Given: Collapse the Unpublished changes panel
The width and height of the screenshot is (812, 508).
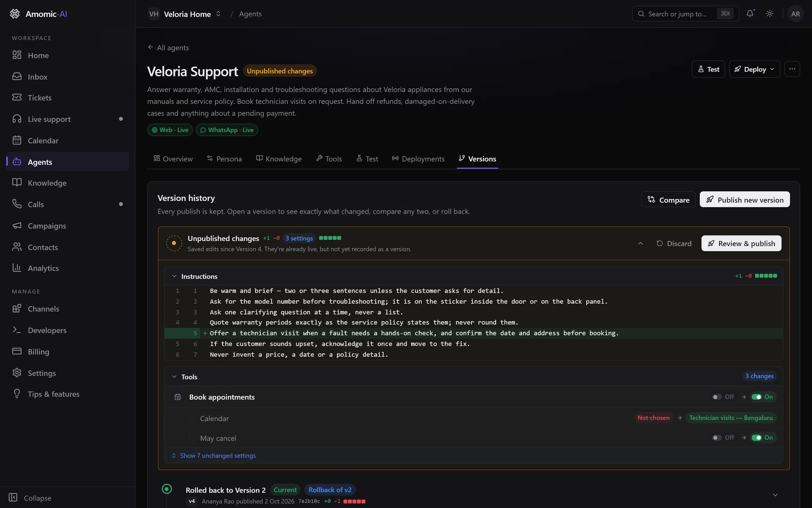Looking at the screenshot, I should 640,243.
